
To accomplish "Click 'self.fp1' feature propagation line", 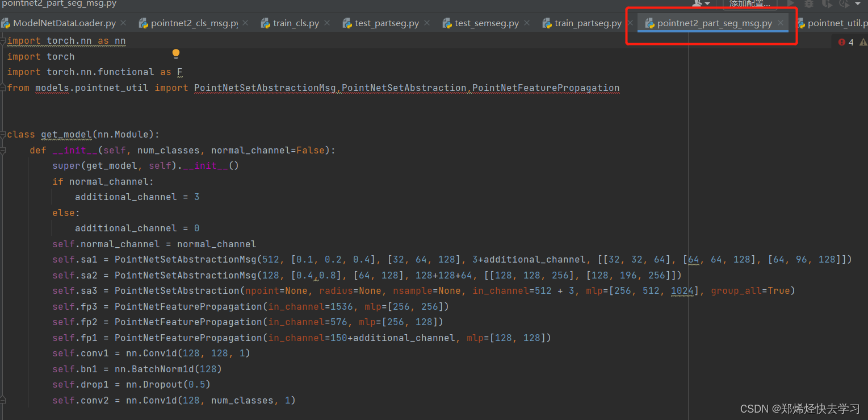I will [x=302, y=338].
